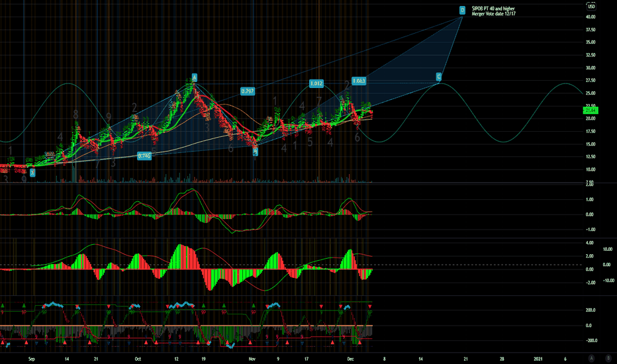Image resolution: width=617 pixels, height=364 pixels.
Task: Click the 1.063 ratio label
Action: 359,81
